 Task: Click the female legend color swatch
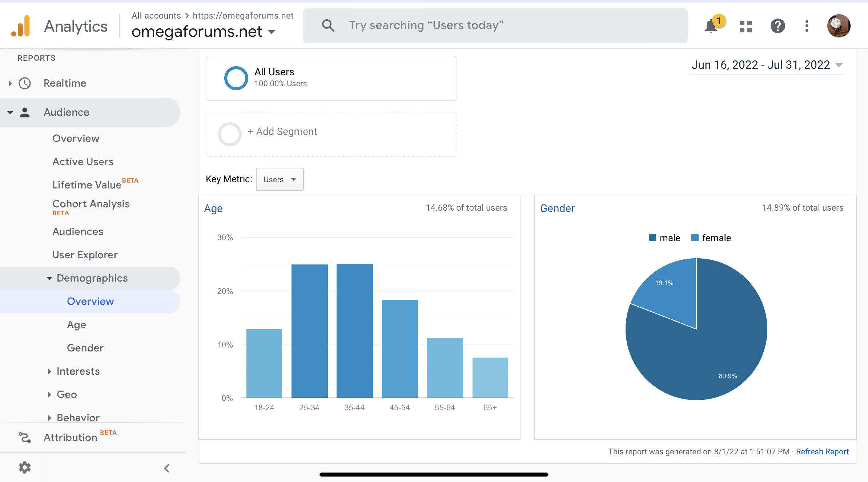point(695,238)
